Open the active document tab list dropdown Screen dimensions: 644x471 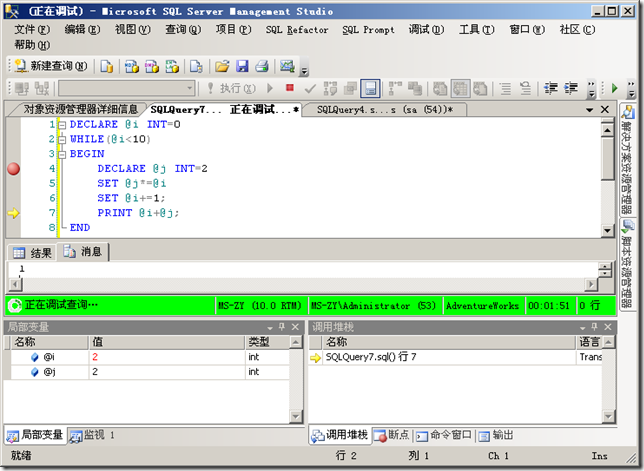pyautogui.click(x=589, y=110)
